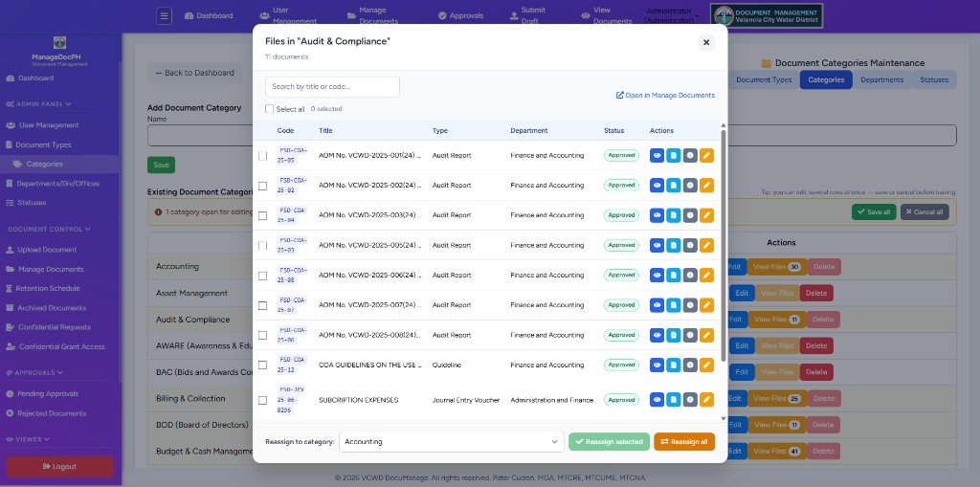View document FSD-COA-25-07 with the eye icon
The width and height of the screenshot is (980, 487).
657,305
